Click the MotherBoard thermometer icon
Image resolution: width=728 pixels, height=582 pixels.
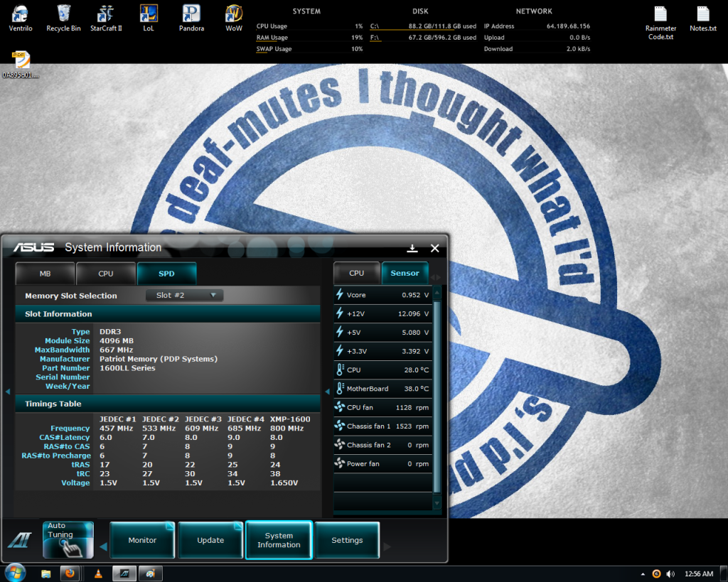pyautogui.click(x=340, y=389)
